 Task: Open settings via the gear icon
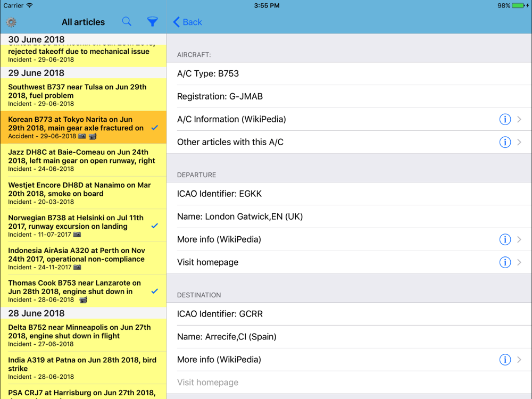[x=11, y=22]
